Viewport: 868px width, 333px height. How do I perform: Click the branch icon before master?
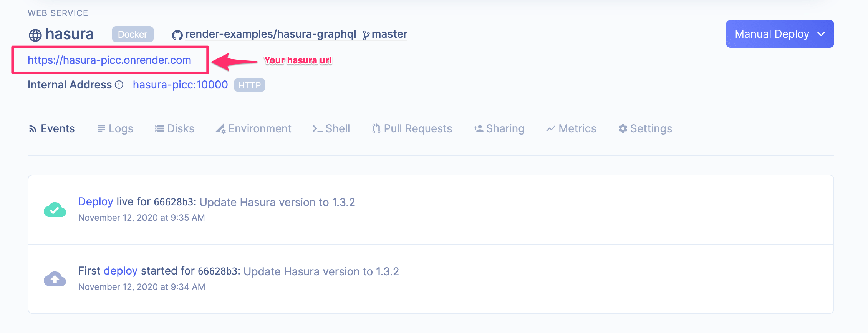[x=366, y=35]
